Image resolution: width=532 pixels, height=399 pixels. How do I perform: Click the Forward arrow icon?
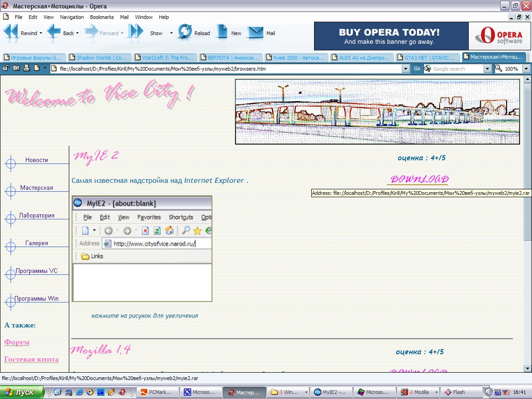pos(91,32)
